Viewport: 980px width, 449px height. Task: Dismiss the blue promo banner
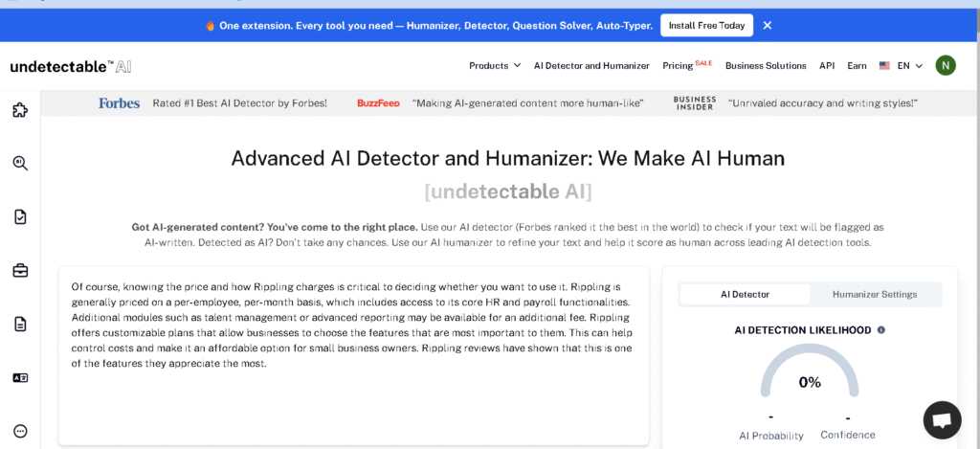(767, 25)
